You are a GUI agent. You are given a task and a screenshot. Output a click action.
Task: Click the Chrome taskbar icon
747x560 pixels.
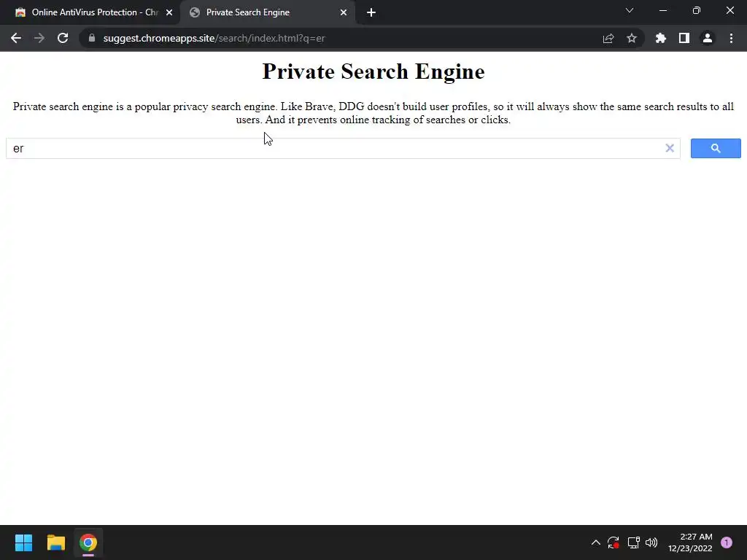pos(88,542)
